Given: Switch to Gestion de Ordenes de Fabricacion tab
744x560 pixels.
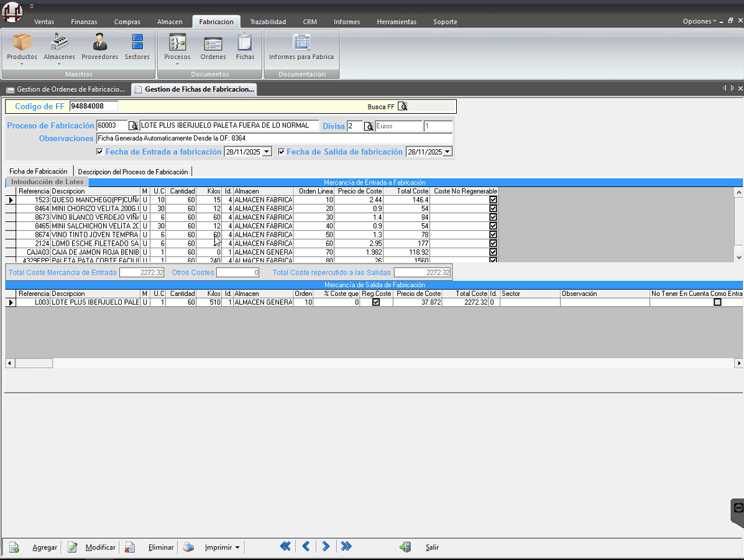Looking at the screenshot, I should [65, 90].
